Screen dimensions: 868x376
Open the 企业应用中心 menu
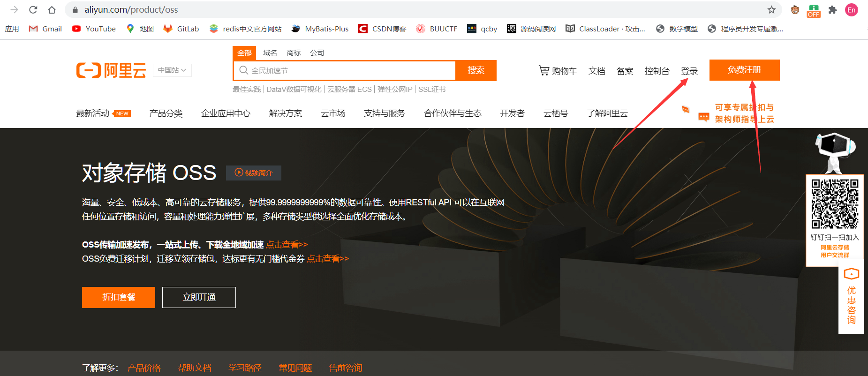(226, 113)
